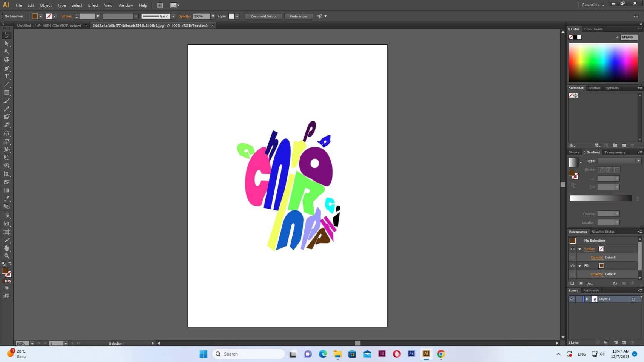The width and height of the screenshot is (644, 362).
Task: Toggle Stroke visibility in Appearance panel
Action: pos(572,249)
